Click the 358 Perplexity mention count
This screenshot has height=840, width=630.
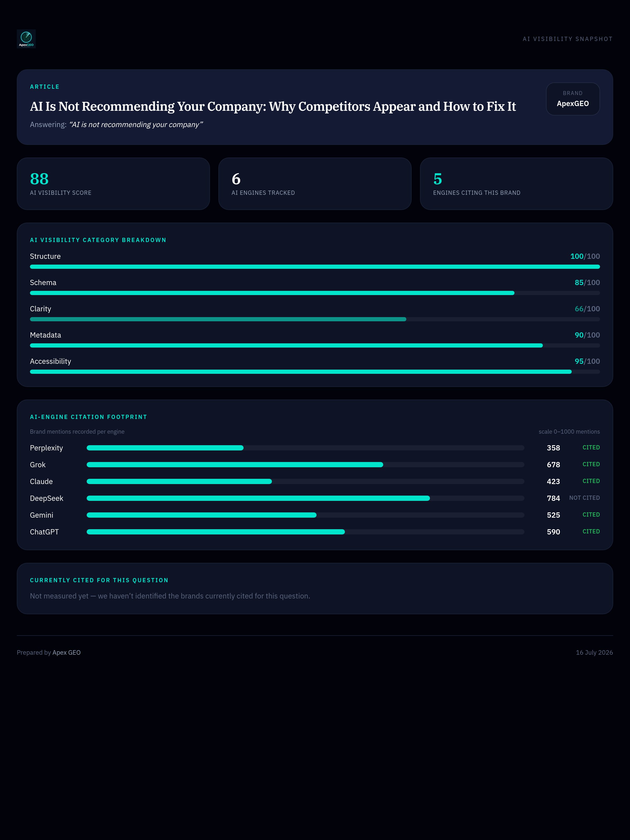[x=553, y=448]
